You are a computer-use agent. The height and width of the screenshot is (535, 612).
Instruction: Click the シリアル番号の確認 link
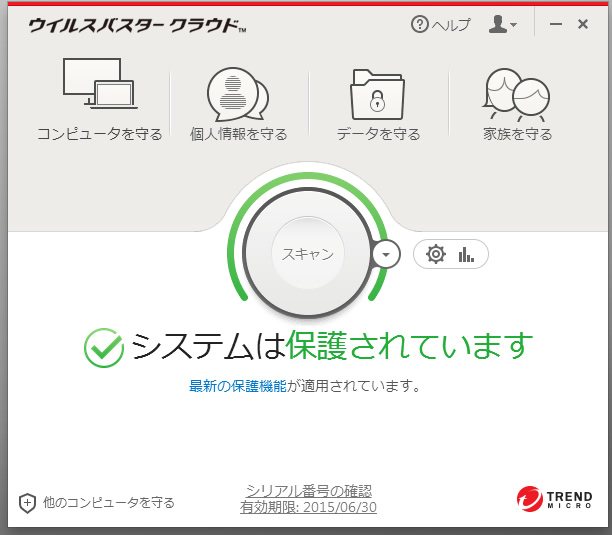(308, 491)
